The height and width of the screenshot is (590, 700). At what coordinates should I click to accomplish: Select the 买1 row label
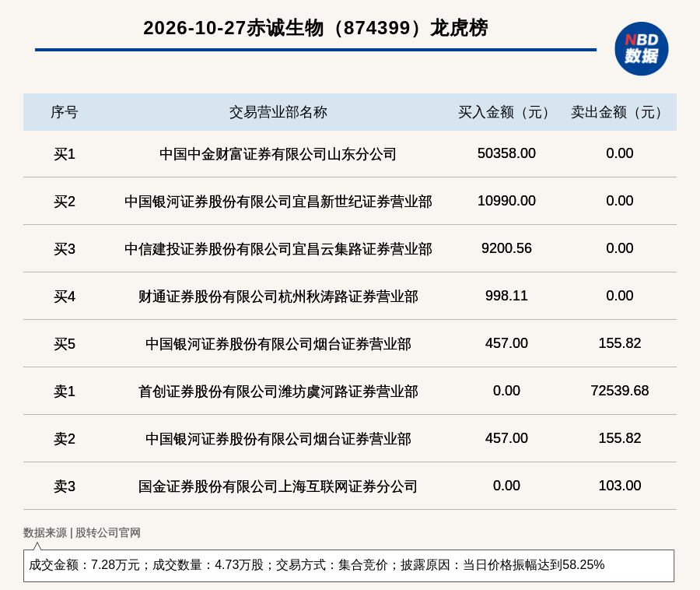65,154
